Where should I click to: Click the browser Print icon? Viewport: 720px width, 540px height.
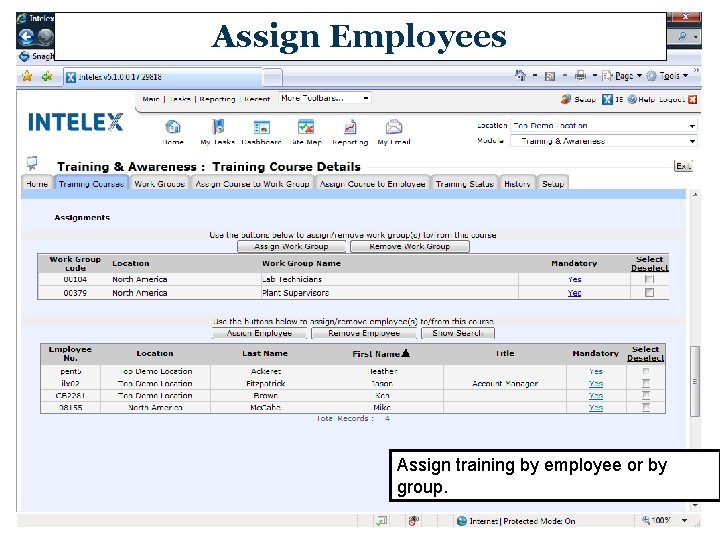(x=580, y=75)
